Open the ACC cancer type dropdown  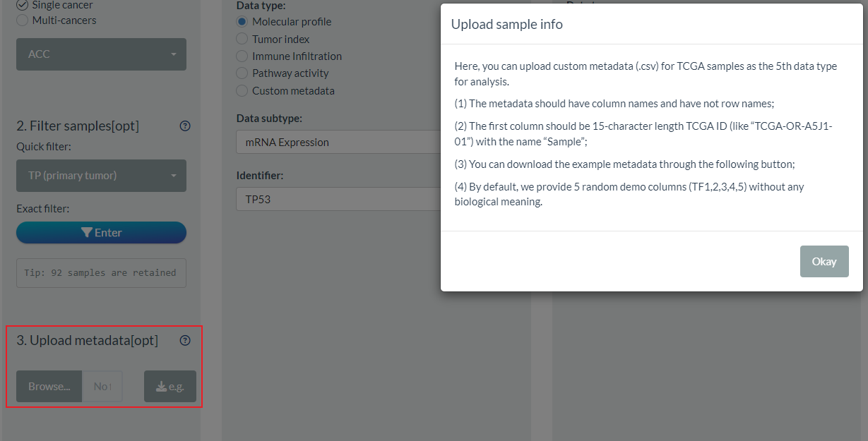101,54
